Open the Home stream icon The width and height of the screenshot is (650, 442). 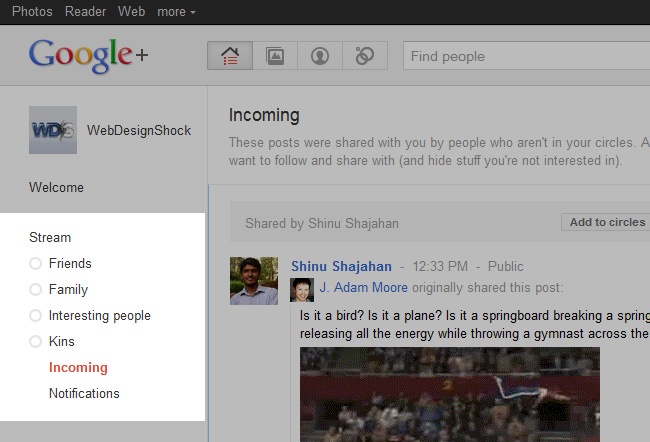(230, 56)
